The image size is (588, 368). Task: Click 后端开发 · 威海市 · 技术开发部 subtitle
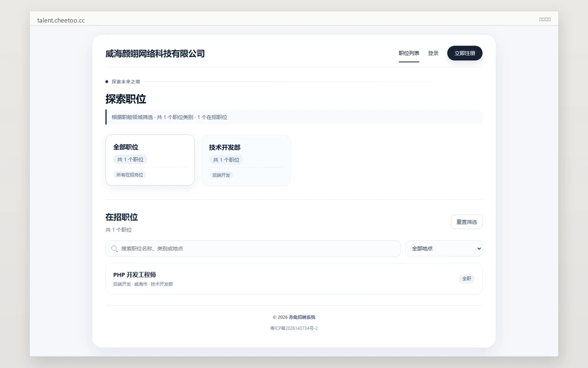point(143,284)
